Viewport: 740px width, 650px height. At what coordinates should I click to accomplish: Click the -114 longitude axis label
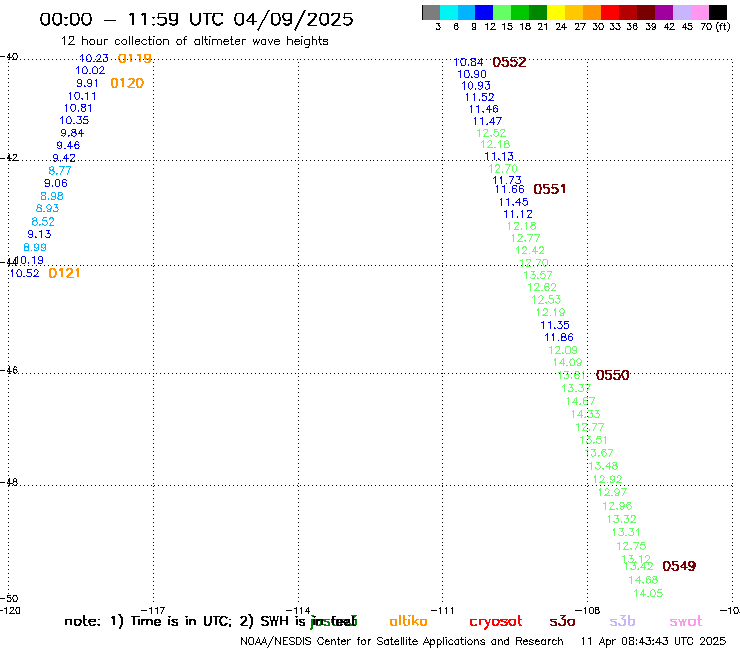299,610
